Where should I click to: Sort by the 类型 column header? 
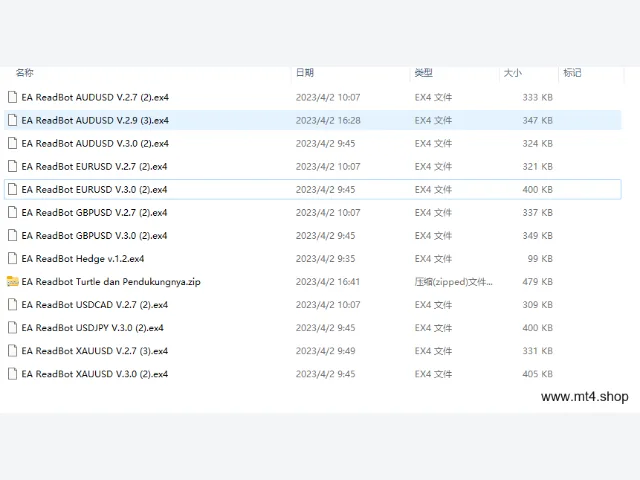[x=423, y=73]
